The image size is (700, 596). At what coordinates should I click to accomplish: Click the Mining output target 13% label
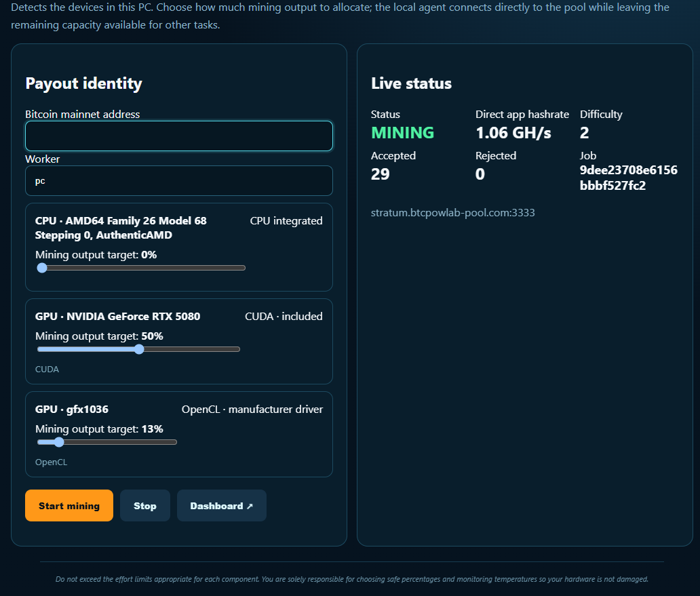point(99,429)
